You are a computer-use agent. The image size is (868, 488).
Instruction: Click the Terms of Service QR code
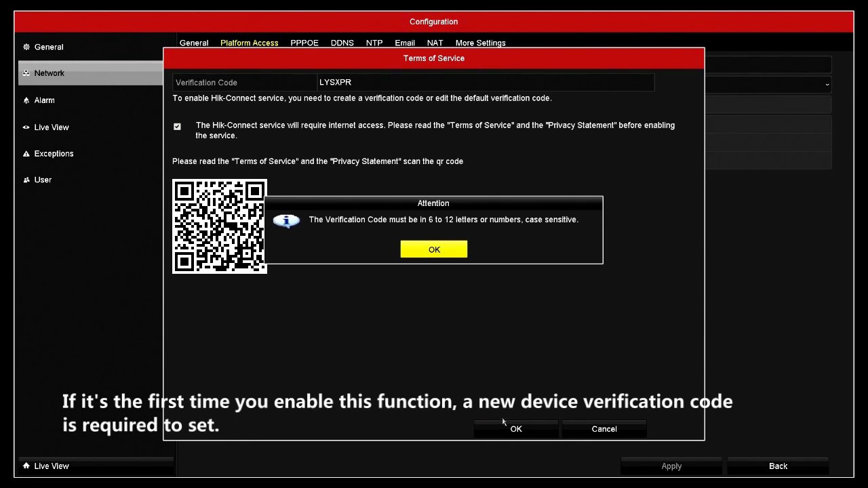(220, 226)
